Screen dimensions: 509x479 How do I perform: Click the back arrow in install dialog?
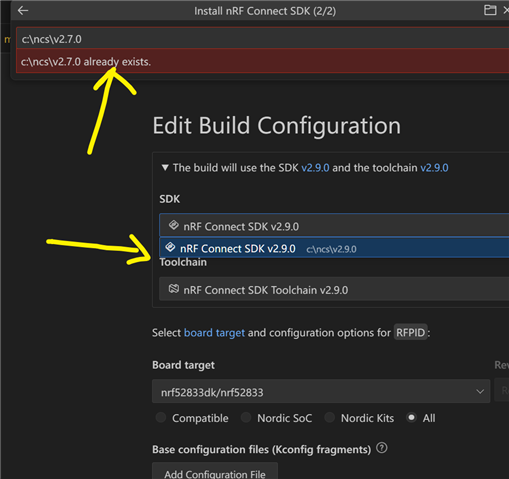tap(23, 11)
